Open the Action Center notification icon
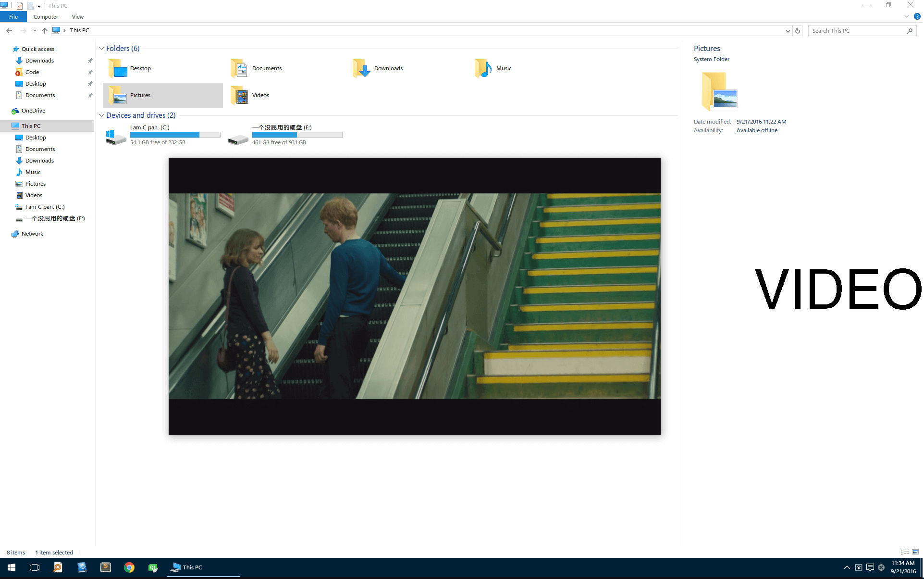Screen dimensions: 924x579 pyautogui.click(x=870, y=567)
